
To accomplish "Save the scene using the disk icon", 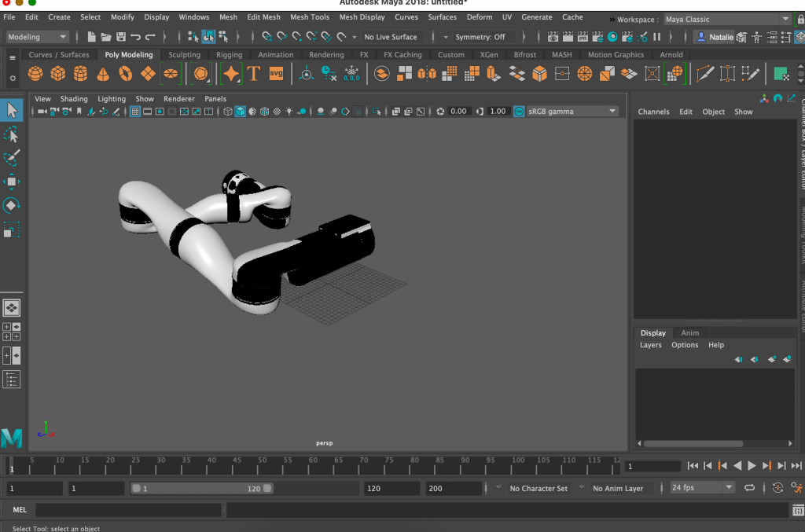I will coord(121,37).
